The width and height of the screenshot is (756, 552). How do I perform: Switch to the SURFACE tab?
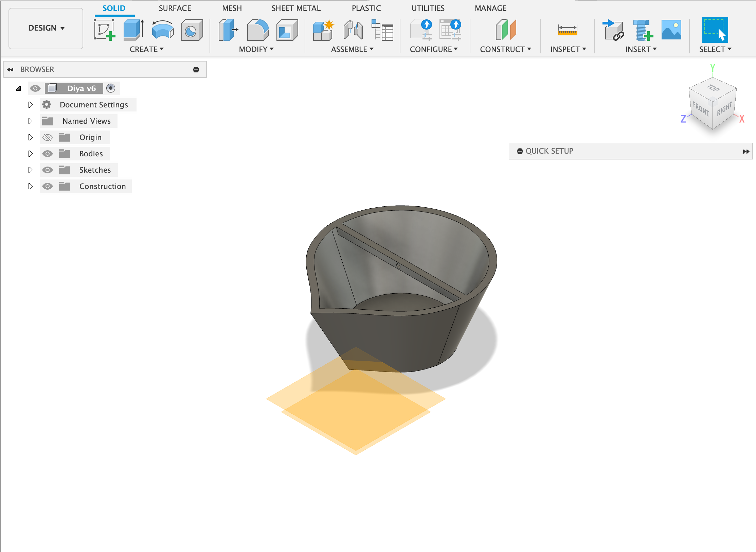175,8
